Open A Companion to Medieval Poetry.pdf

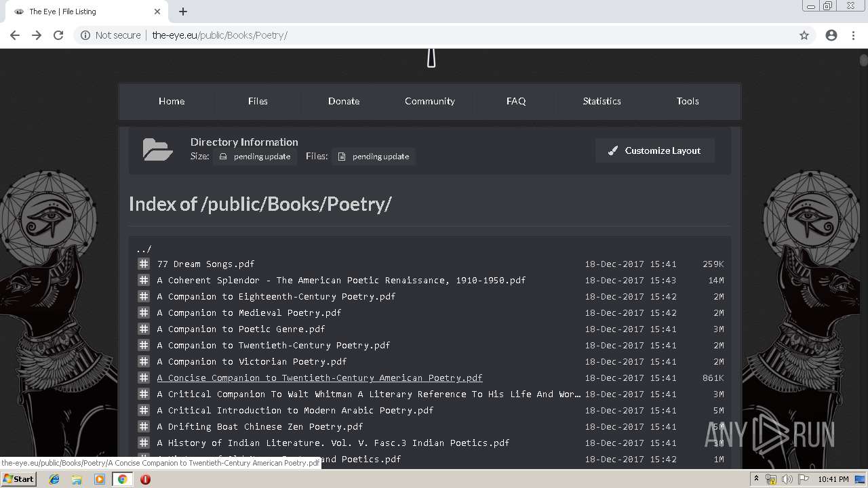click(x=249, y=312)
